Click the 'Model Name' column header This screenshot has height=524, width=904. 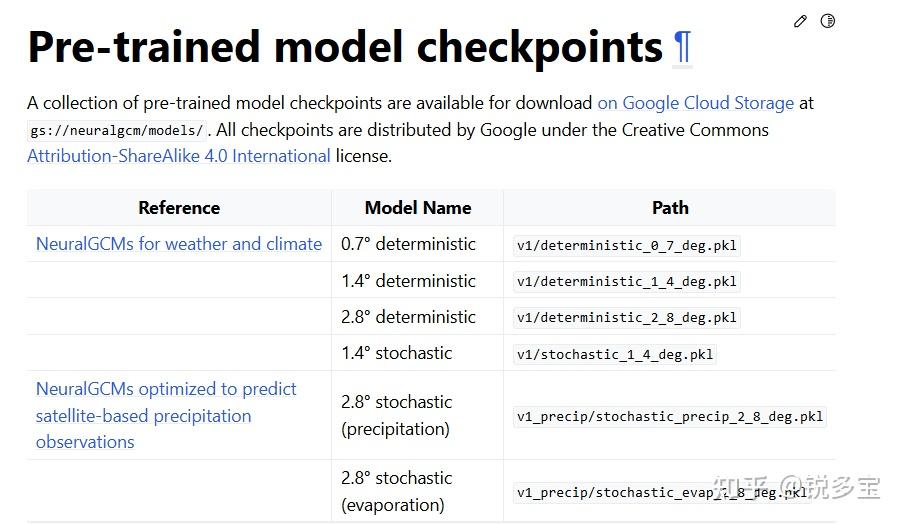tap(417, 208)
